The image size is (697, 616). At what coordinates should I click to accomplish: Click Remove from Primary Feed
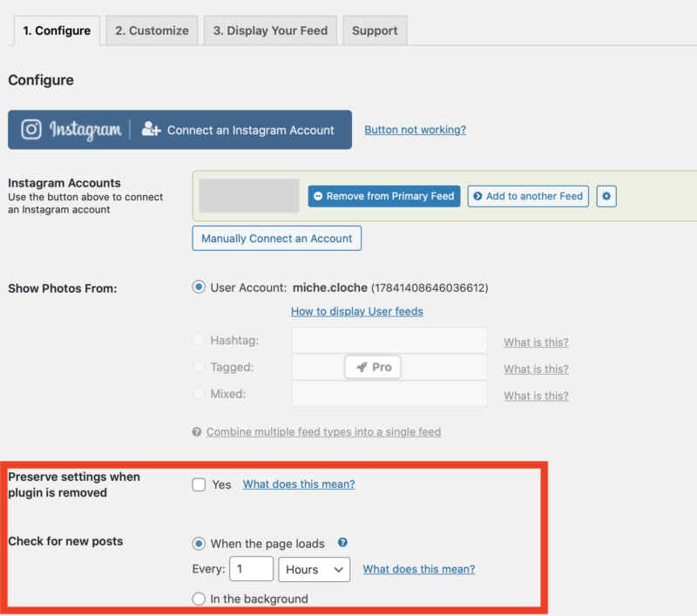pyautogui.click(x=384, y=196)
